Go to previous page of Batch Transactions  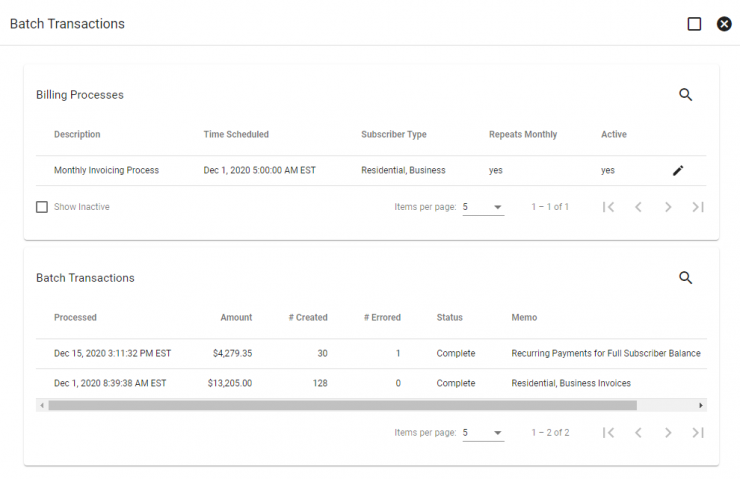coord(638,432)
